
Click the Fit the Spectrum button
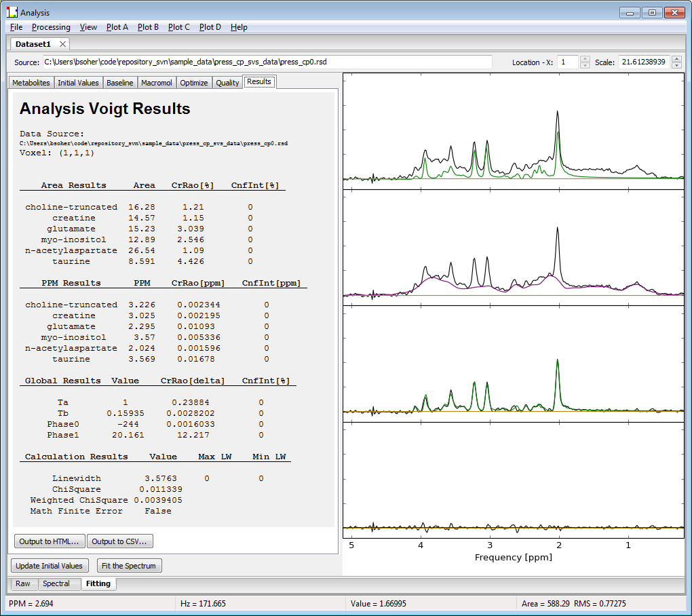pos(128,566)
